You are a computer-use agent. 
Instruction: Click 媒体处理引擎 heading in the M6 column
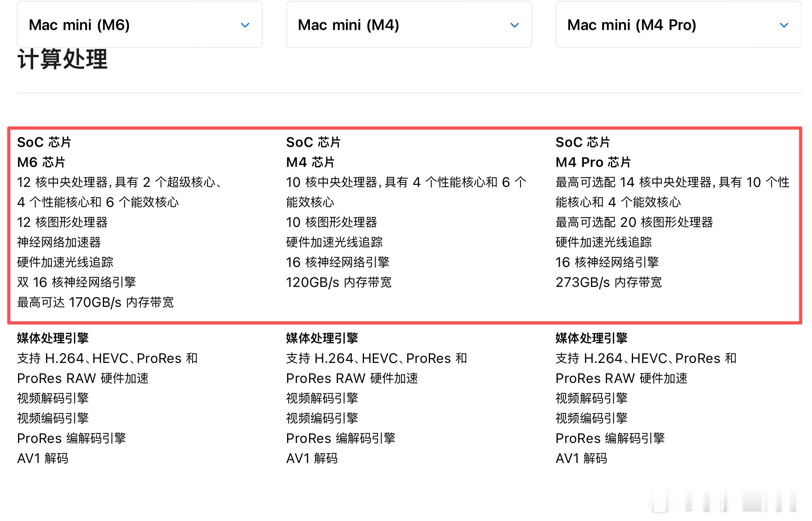[x=53, y=338]
